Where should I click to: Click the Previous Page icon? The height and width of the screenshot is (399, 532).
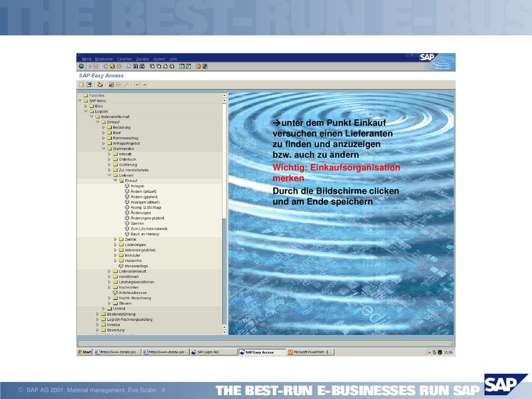(158, 66)
